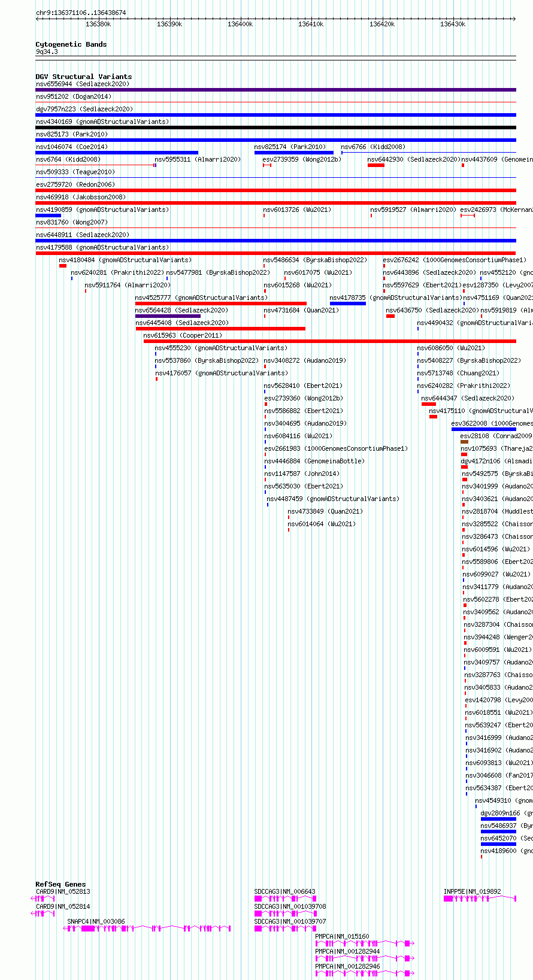Select nsv6766 (Kidd2008) variant label
The image size is (533, 980).
tap(373, 147)
